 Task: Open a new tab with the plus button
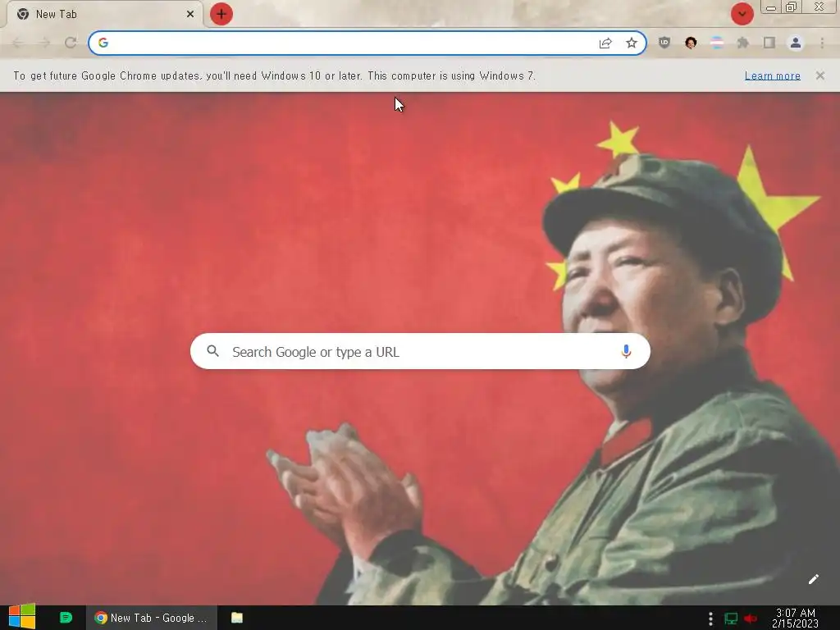pyautogui.click(x=221, y=14)
